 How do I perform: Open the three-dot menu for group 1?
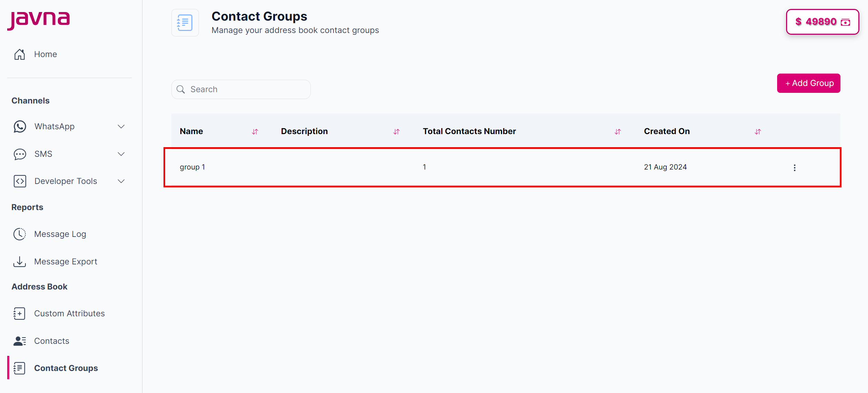tap(794, 167)
